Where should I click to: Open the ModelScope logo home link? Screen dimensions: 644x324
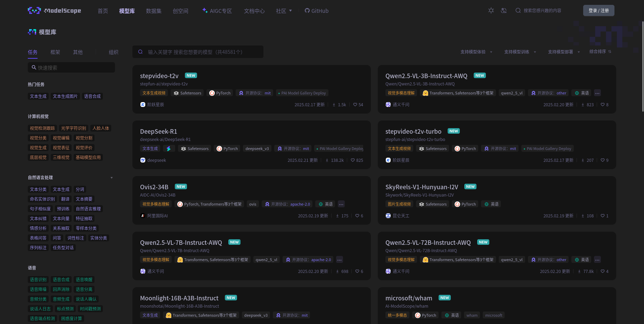click(x=54, y=10)
